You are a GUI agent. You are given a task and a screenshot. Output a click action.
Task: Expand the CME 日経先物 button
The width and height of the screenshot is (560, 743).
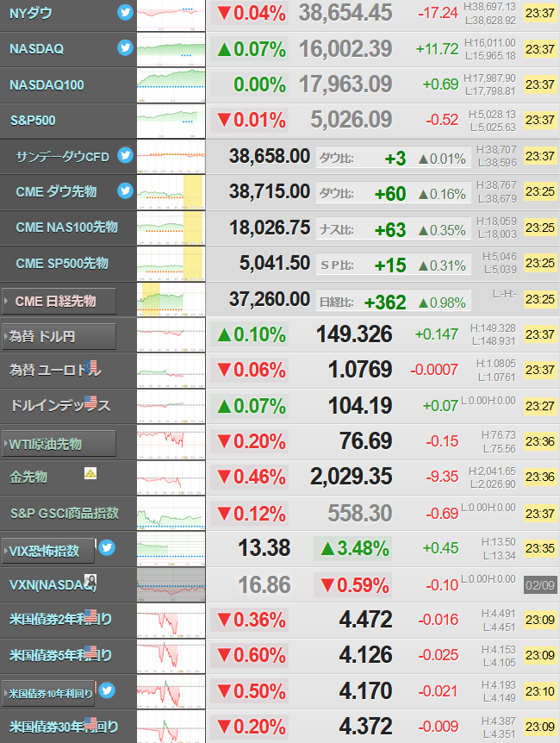pos(59,302)
